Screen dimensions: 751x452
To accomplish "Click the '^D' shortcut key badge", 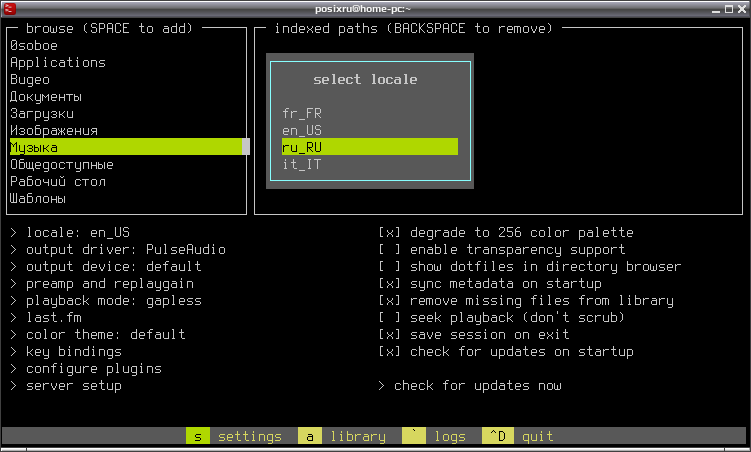I will (x=498, y=436).
